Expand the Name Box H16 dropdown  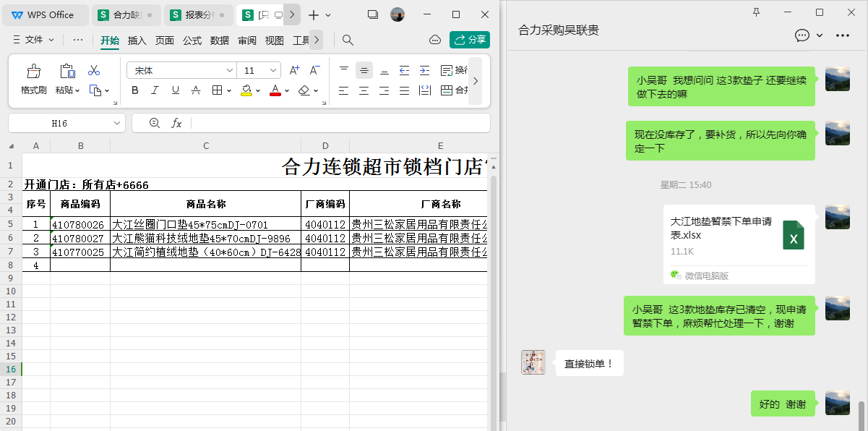click(x=117, y=123)
